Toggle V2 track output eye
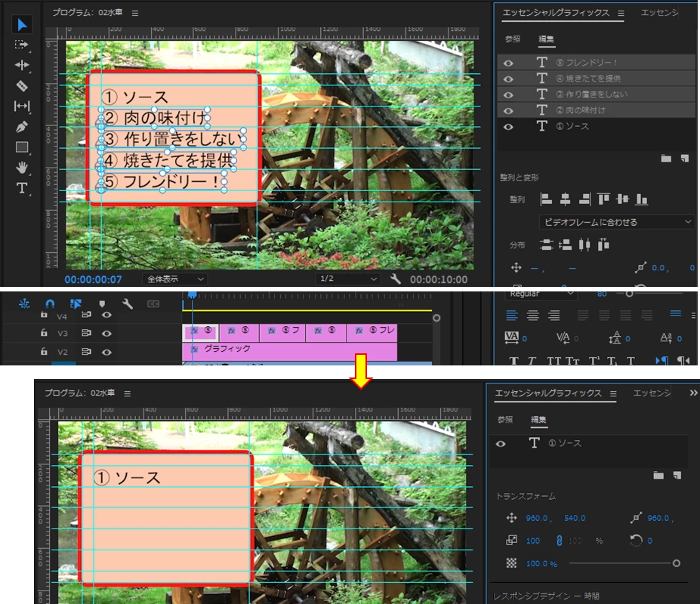 (x=106, y=352)
